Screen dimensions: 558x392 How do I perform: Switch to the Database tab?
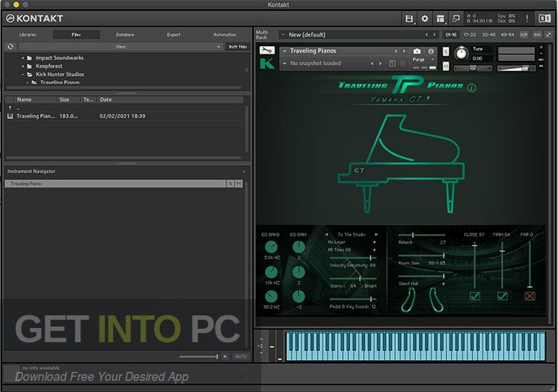125,34
